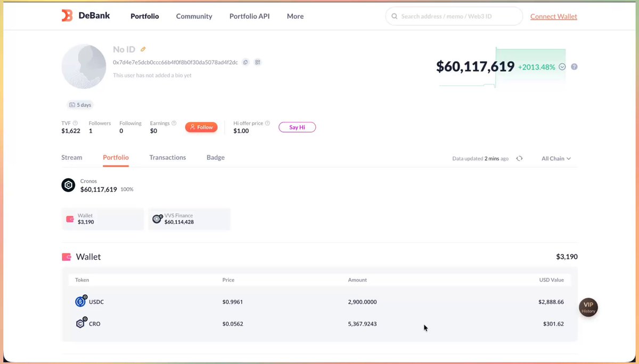639x364 pixels.
Task: Copy the wallet address icon
Action: point(245,62)
